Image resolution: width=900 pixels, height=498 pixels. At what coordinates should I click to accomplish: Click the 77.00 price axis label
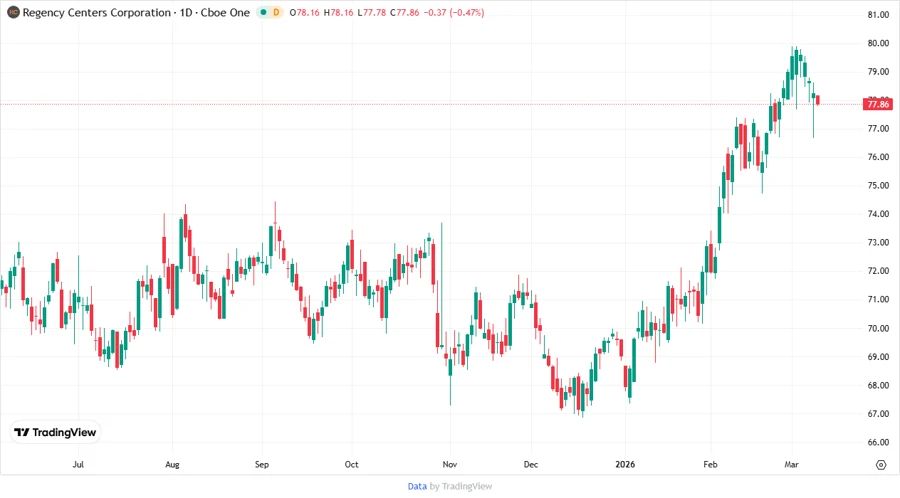pos(878,129)
